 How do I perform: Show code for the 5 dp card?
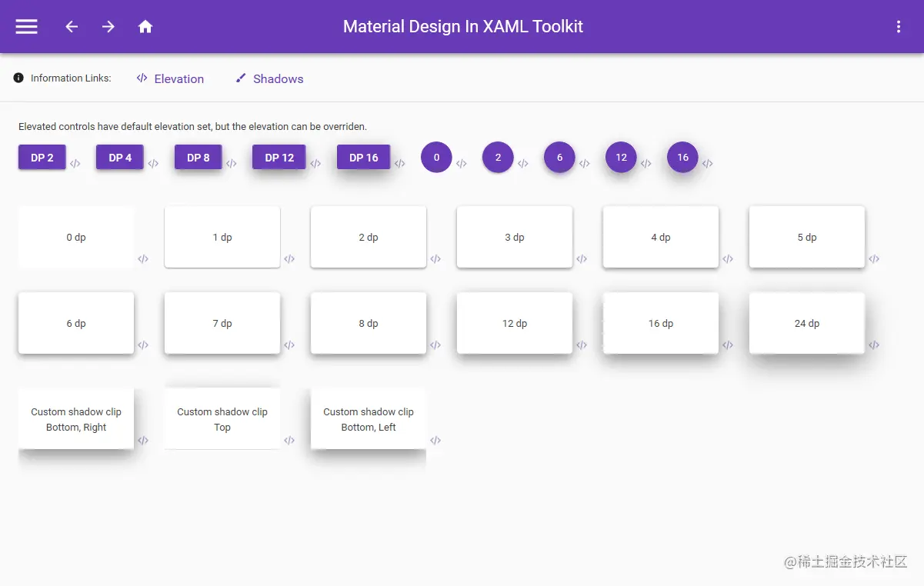pyautogui.click(x=874, y=259)
